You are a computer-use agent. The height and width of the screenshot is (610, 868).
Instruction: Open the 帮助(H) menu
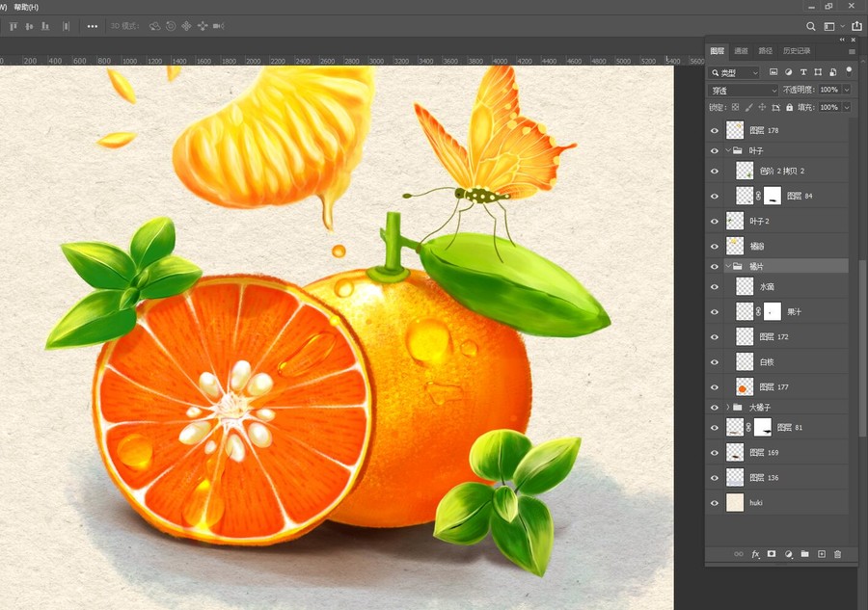pyautogui.click(x=26, y=7)
